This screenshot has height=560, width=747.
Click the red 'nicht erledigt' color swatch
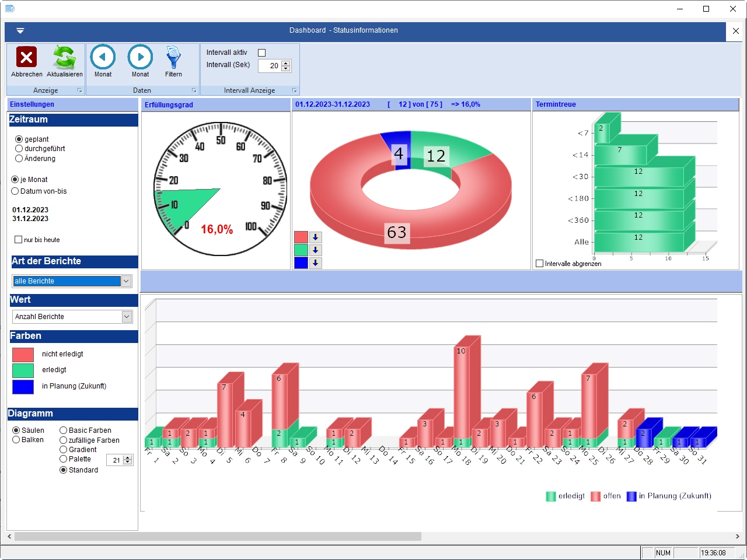tap(23, 355)
